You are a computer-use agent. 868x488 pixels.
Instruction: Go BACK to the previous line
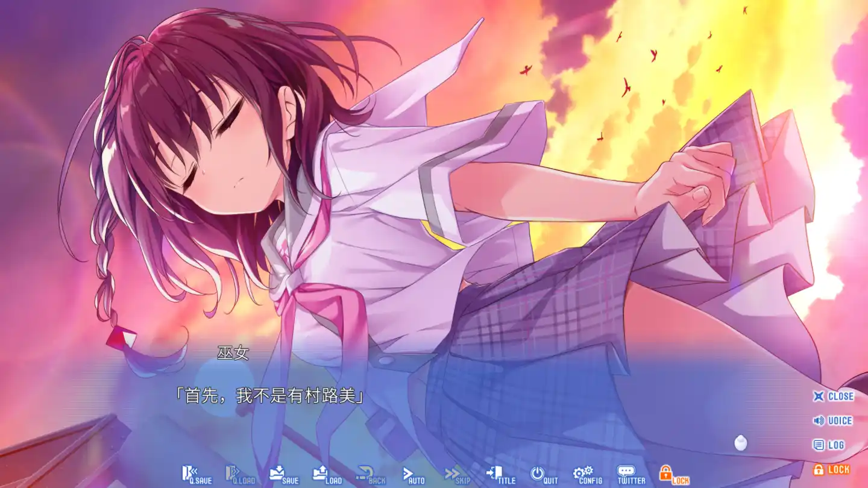pos(370,475)
